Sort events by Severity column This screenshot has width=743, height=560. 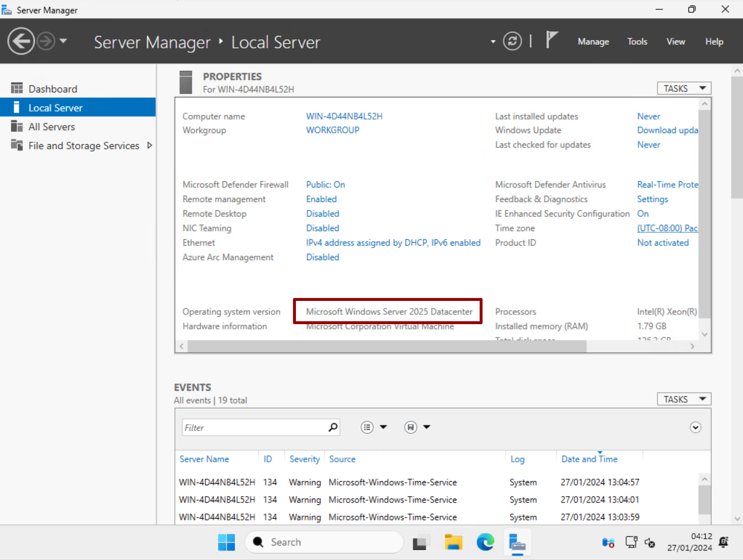(305, 459)
